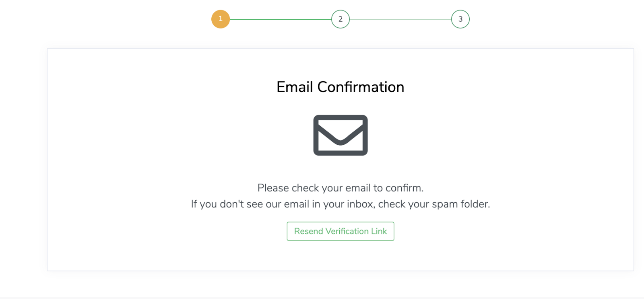Image resolution: width=644 pixels, height=302 pixels.
Task: Click the word 'Confirmation' in the title
Action: pos(361,87)
